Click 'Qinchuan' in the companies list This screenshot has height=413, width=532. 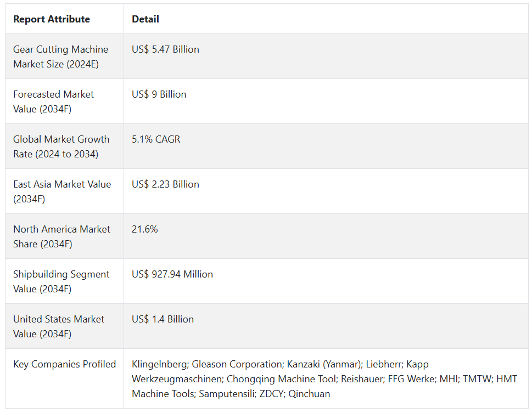pyautogui.click(x=309, y=394)
